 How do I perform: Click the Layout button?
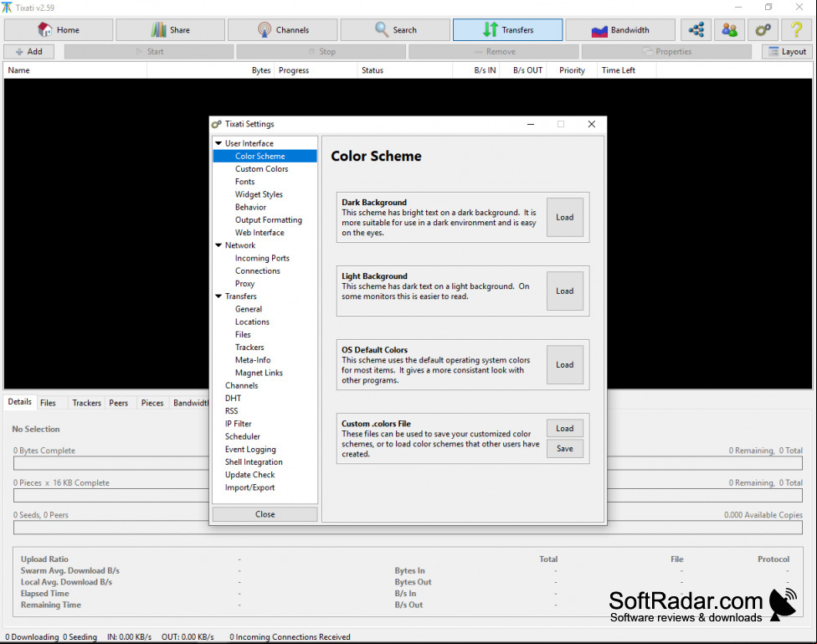[x=788, y=52]
